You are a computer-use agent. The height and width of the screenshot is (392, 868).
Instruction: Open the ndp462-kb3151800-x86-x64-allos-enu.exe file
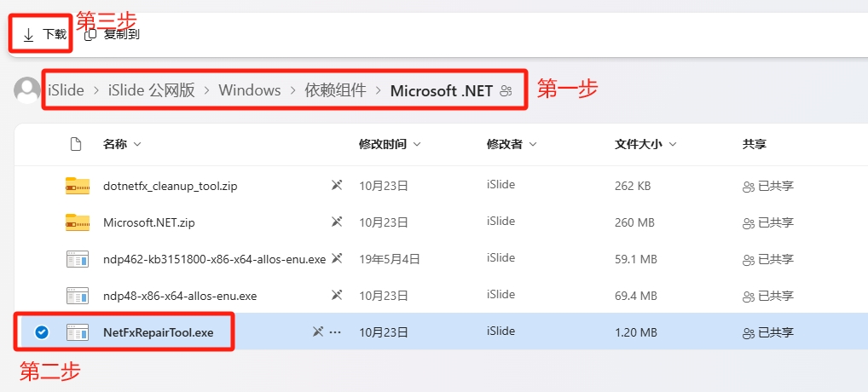coord(214,259)
